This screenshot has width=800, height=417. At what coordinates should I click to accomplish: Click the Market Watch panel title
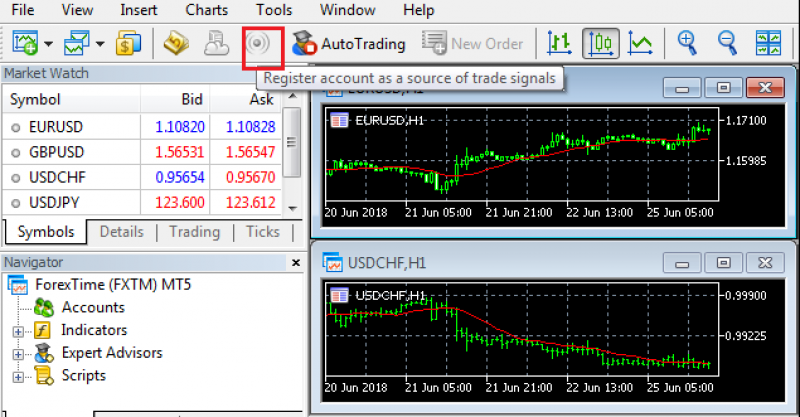pyautogui.click(x=46, y=73)
